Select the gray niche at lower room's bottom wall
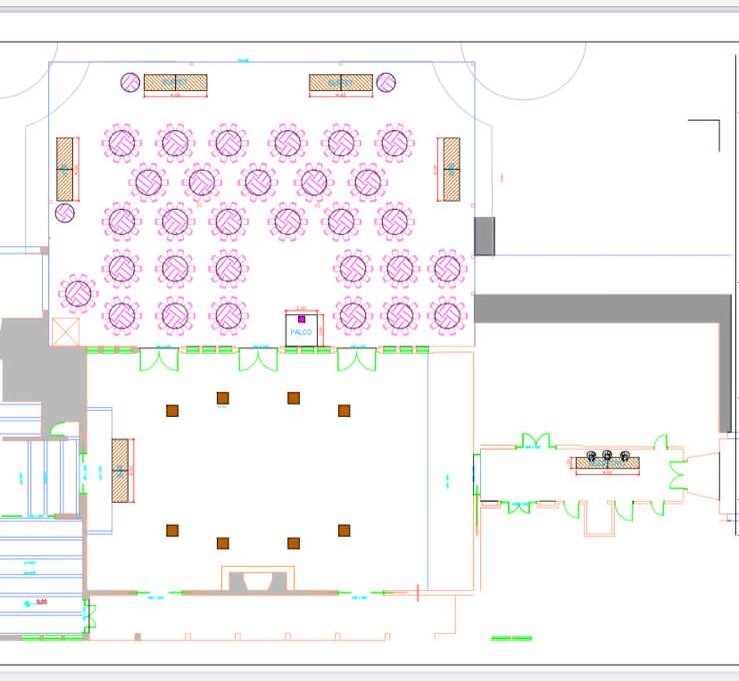Viewport: 739px width, 681px height. point(258,580)
